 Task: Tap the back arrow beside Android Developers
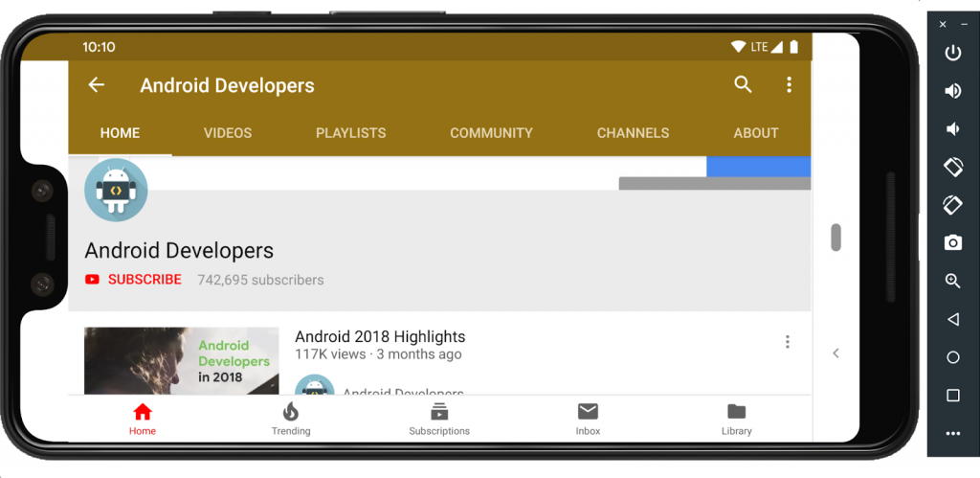pos(97,85)
